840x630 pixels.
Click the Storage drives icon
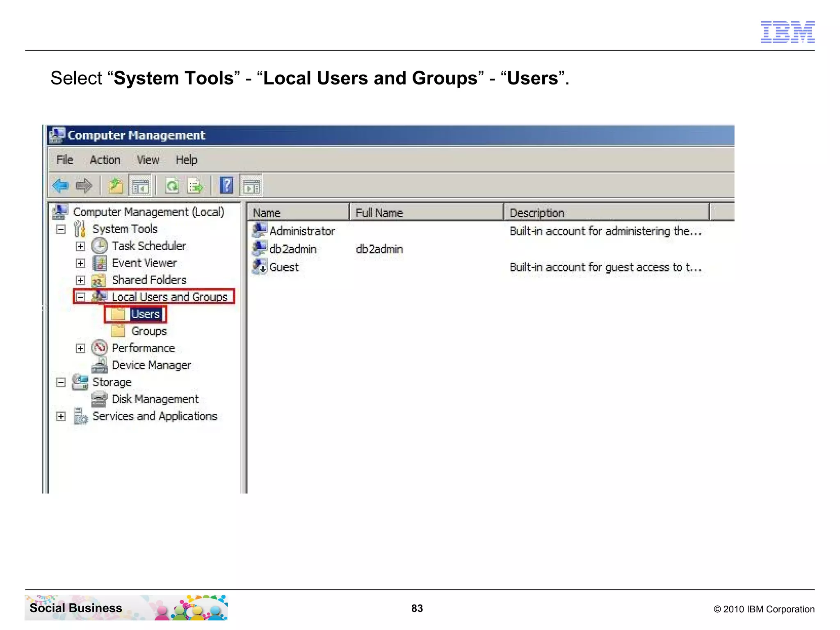tap(80, 382)
